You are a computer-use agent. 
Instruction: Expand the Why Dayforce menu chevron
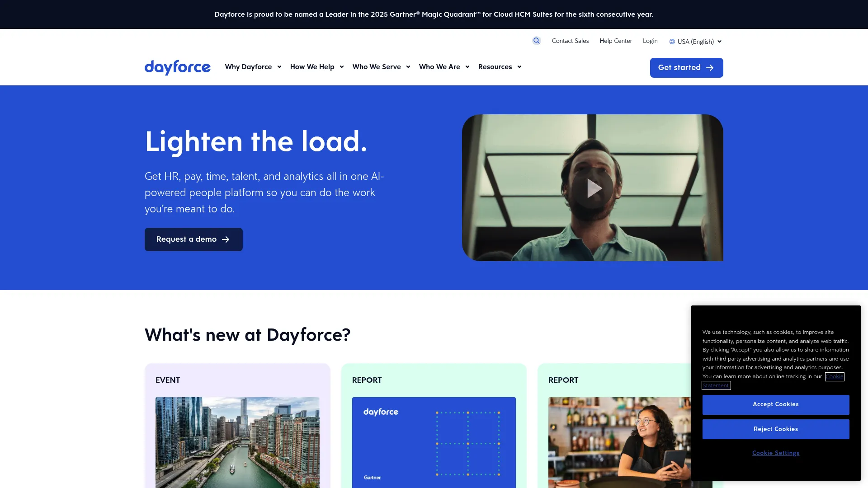pyautogui.click(x=279, y=67)
